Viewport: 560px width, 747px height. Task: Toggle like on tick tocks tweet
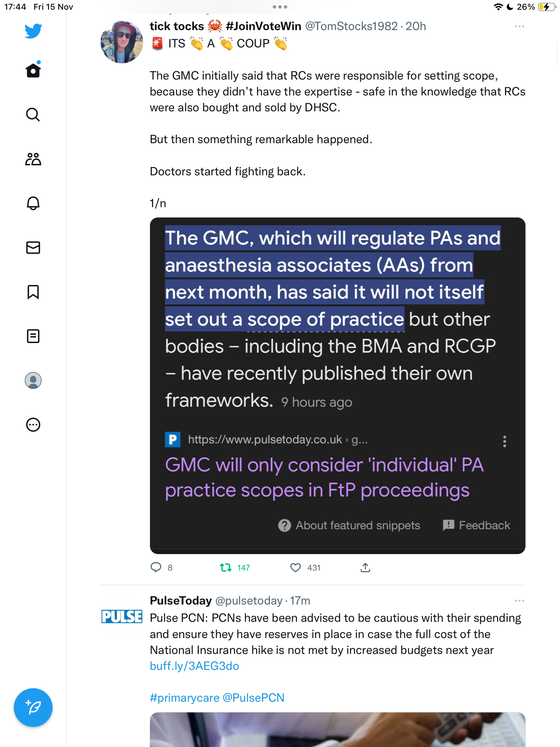(x=296, y=568)
